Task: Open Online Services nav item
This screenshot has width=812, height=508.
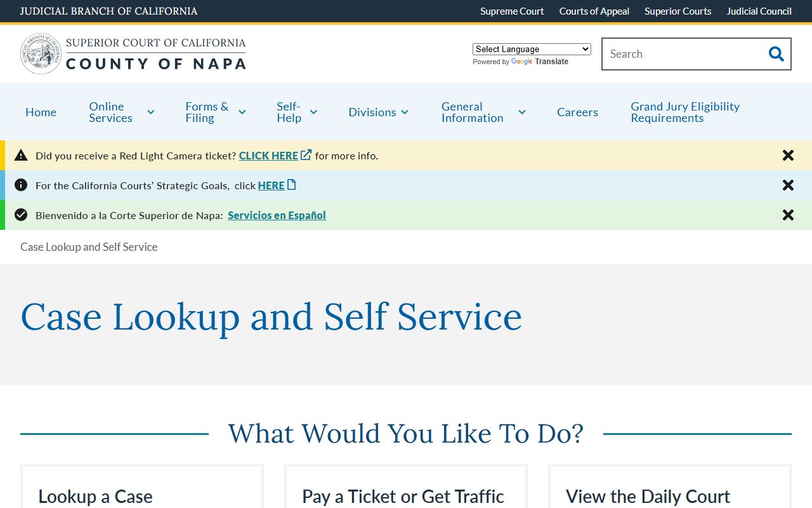Action: point(110,112)
